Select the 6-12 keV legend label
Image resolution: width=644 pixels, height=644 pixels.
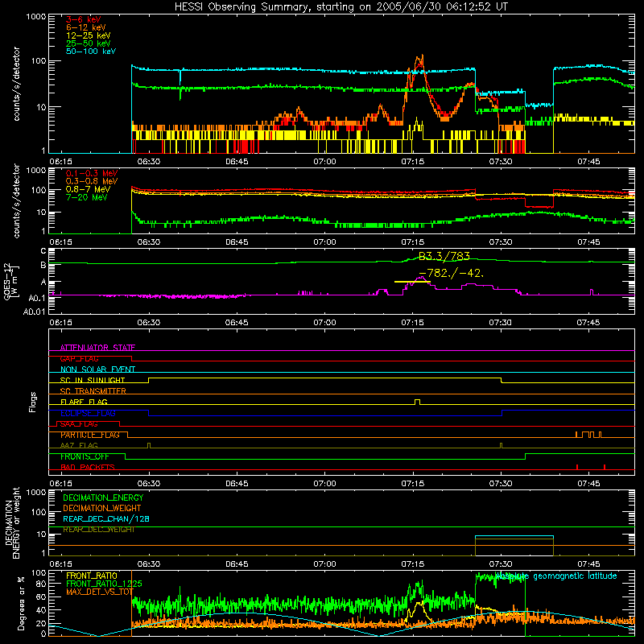[86, 27]
